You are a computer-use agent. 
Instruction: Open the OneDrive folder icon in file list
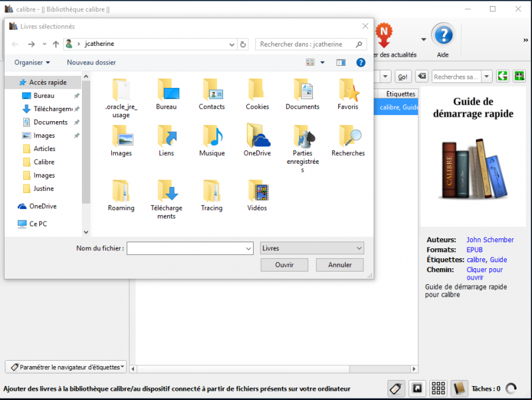click(x=257, y=140)
